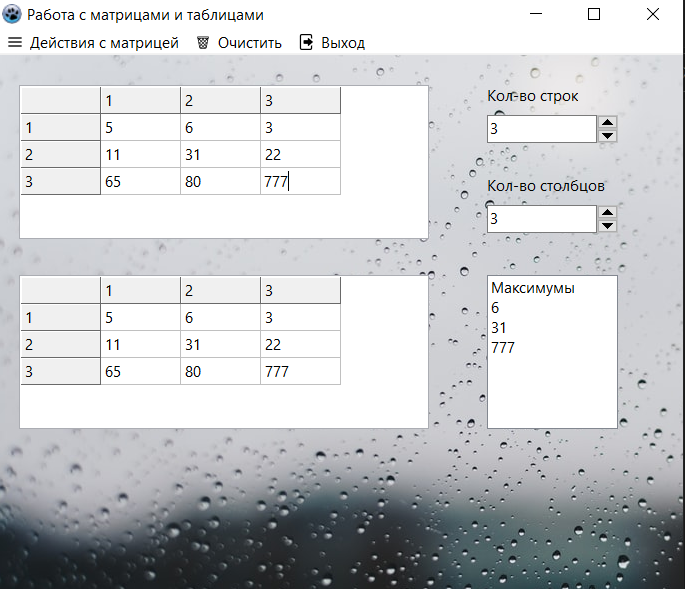Select cell 777 in bottom grid
Viewport: 685px width, 589px height.
(300, 371)
